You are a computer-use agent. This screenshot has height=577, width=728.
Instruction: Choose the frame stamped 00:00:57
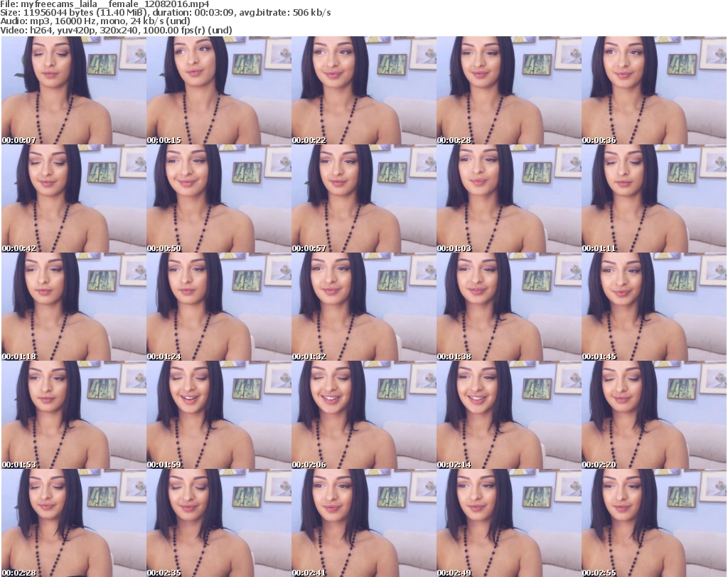[364, 198]
